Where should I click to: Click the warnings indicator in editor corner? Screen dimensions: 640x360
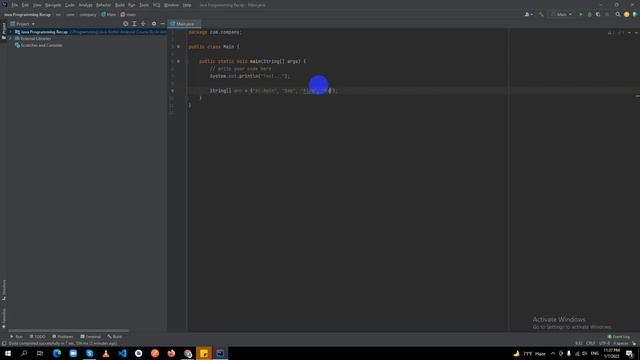pos(611,33)
